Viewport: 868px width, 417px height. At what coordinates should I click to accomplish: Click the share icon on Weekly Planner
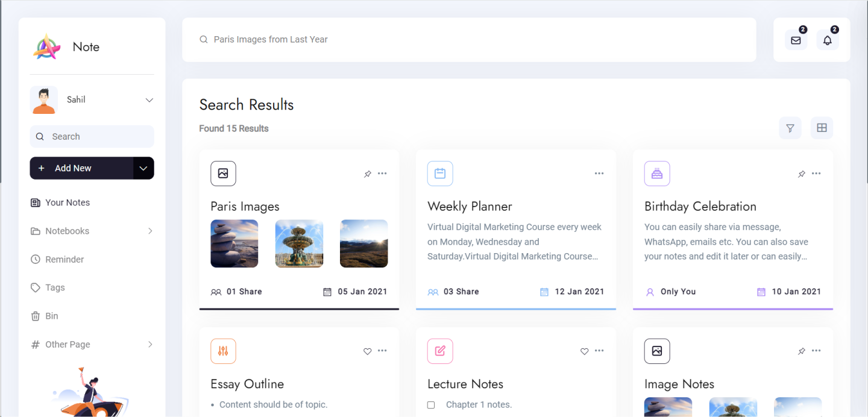[433, 292]
